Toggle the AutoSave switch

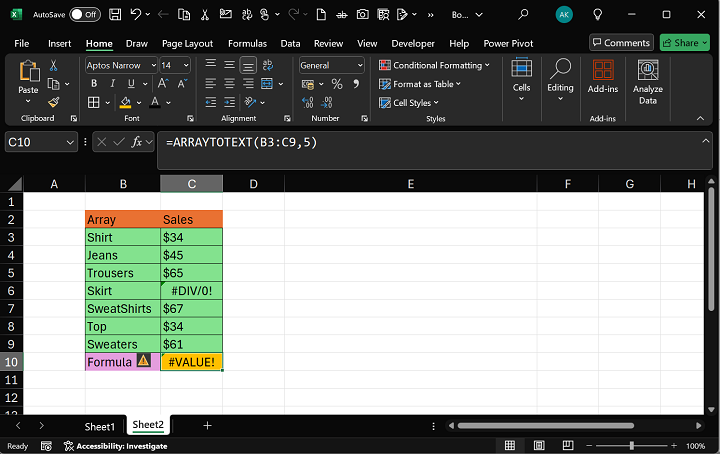(x=84, y=15)
